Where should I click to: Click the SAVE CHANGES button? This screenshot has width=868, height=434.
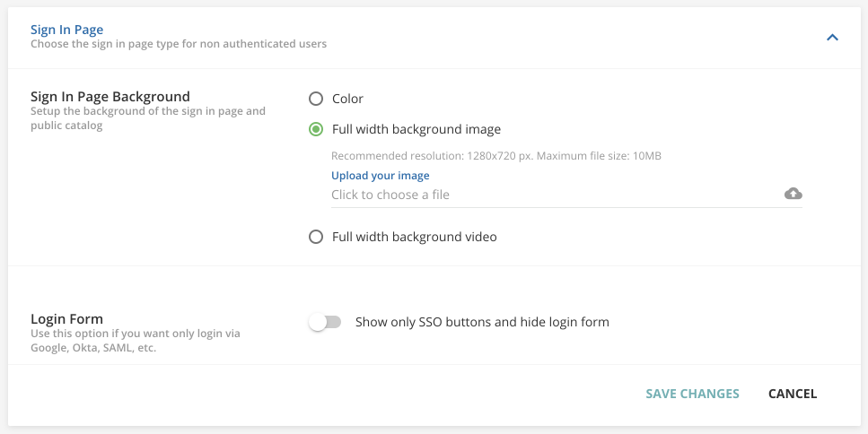point(692,394)
